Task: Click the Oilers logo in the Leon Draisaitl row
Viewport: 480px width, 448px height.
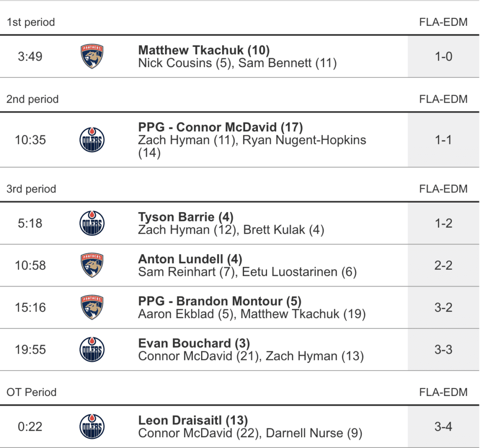Action: (x=92, y=427)
